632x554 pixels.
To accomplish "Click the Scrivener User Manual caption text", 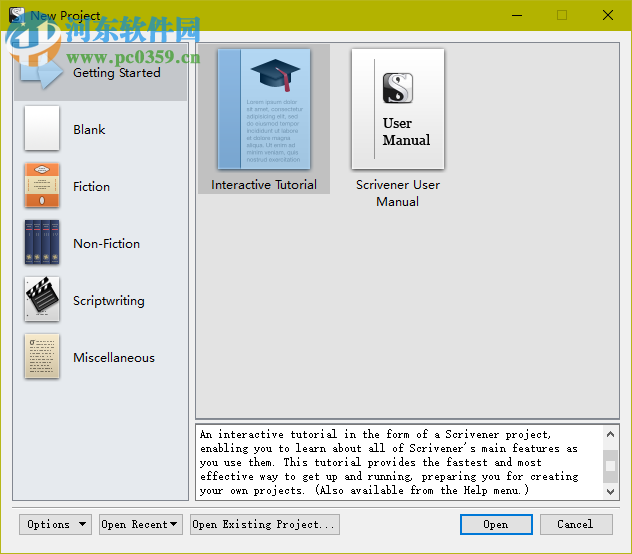I will (398, 193).
